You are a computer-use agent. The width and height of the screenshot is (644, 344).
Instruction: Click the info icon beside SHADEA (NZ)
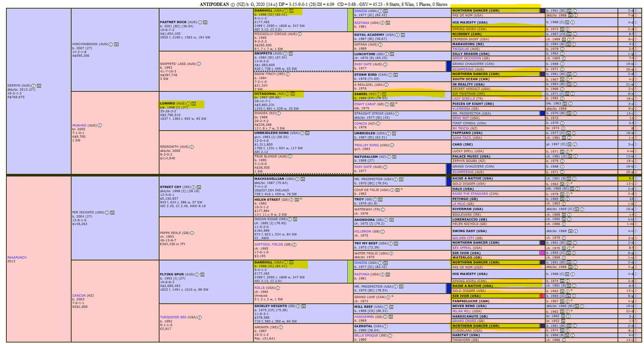tap(279, 113)
